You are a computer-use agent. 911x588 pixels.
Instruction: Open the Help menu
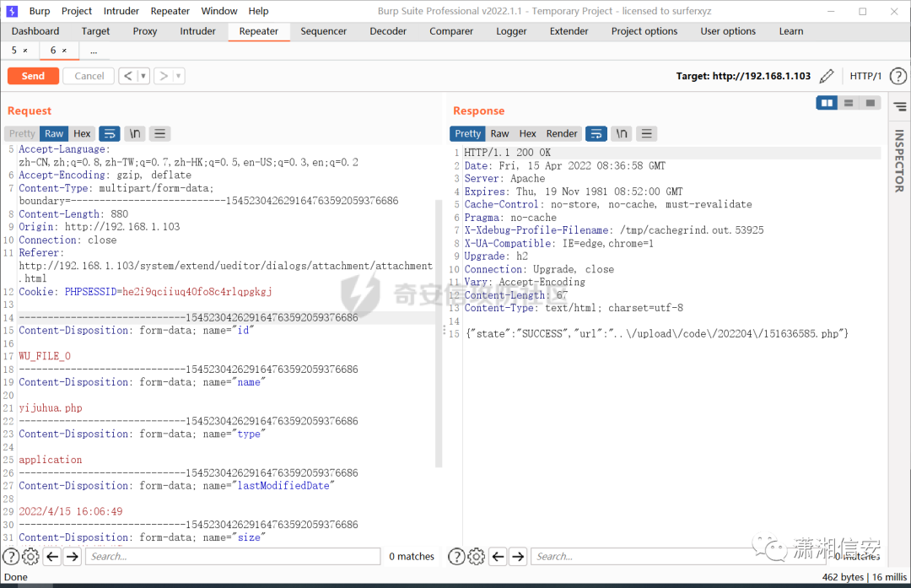pos(259,11)
